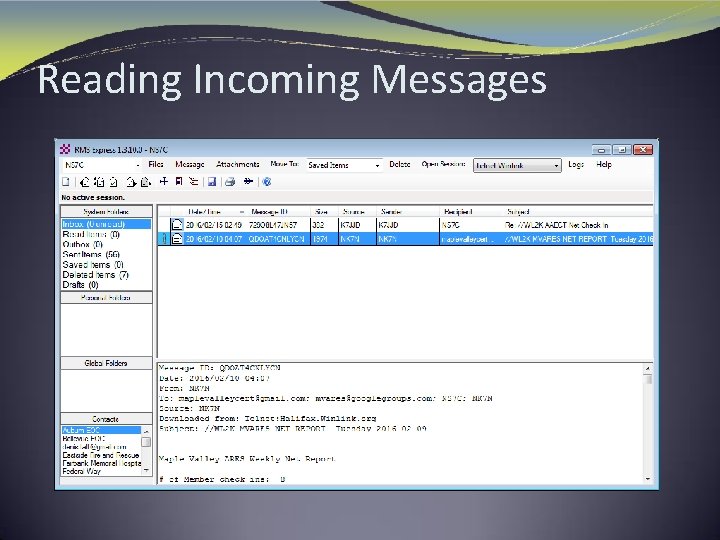Click the message preview scroll up arrow
This screenshot has height=540, width=720.
647,368
